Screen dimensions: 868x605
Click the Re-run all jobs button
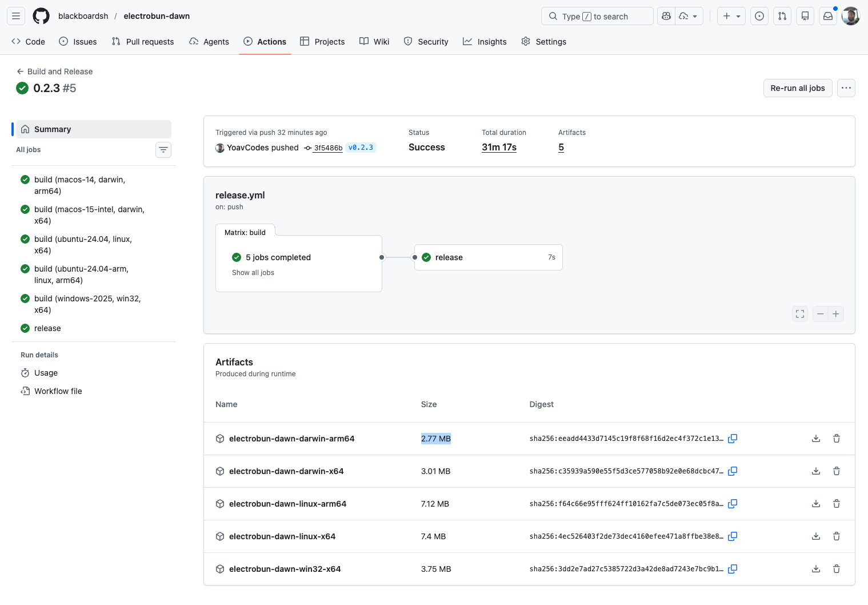click(x=797, y=88)
